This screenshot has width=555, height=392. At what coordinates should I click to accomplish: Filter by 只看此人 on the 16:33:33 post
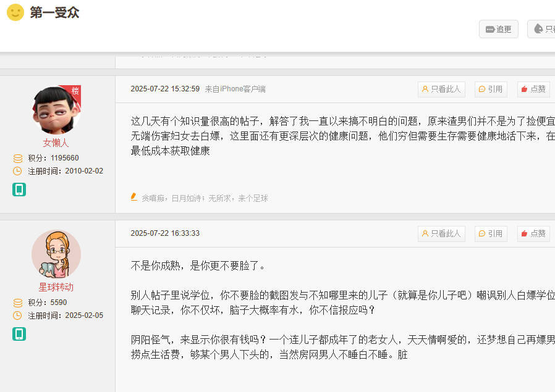[x=441, y=233]
